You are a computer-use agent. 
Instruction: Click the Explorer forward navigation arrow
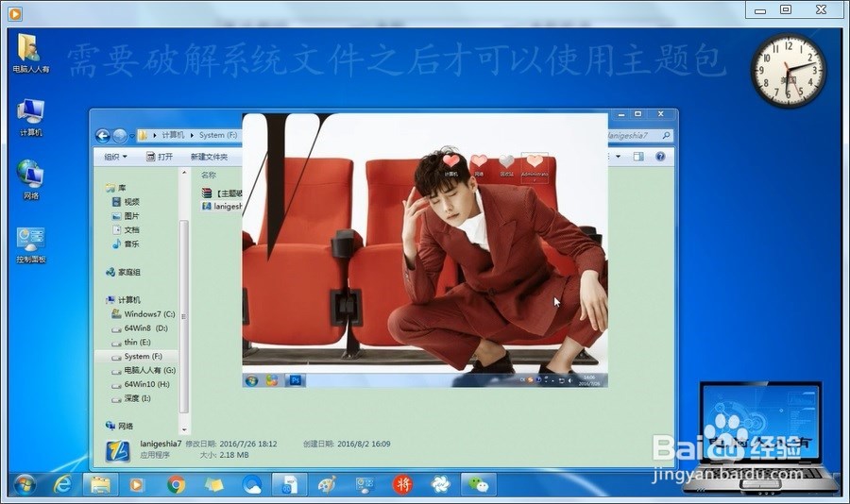click(120, 136)
